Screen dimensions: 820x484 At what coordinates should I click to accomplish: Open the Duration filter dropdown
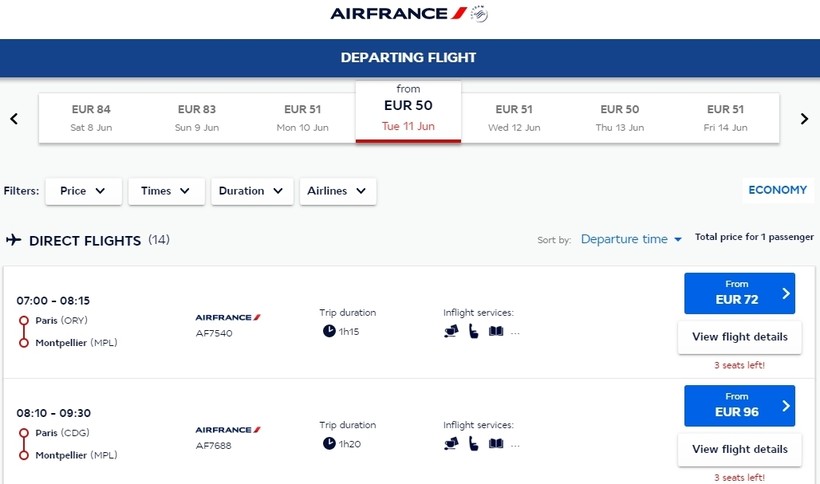tap(252, 191)
